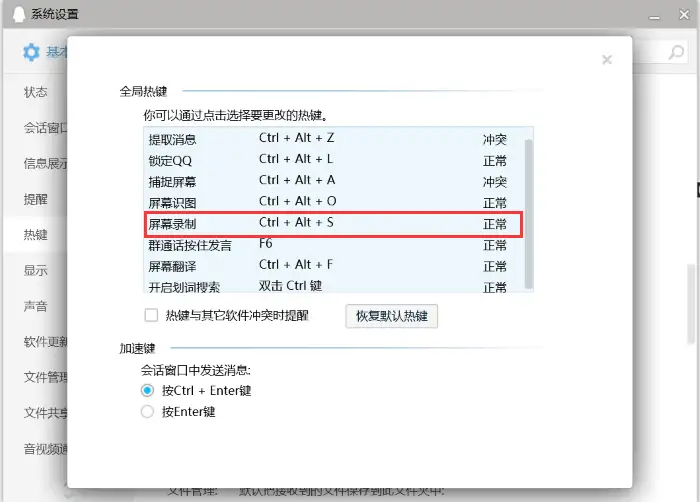
Task: Click the search magnifier icon
Action: pyautogui.click(x=676, y=53)
